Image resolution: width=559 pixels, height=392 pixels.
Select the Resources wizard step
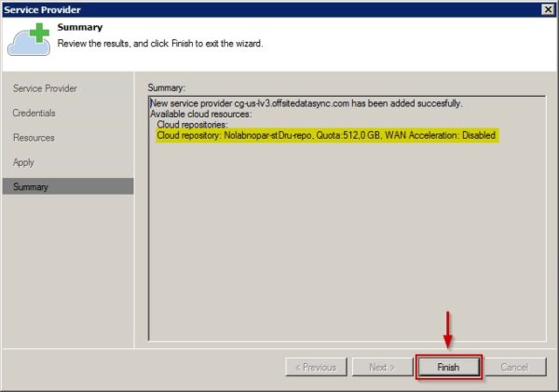[34, 138]
